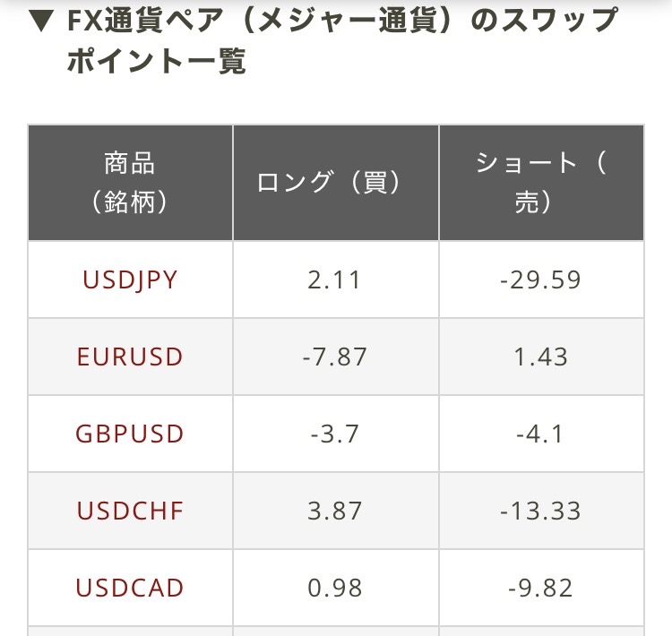672x636 pixels.
Task: Select the ショート（売）column header
Action: point(542,183)
